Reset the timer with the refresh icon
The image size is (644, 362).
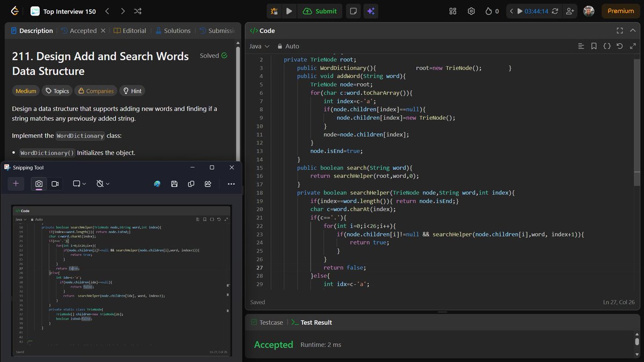coord(555,11)
